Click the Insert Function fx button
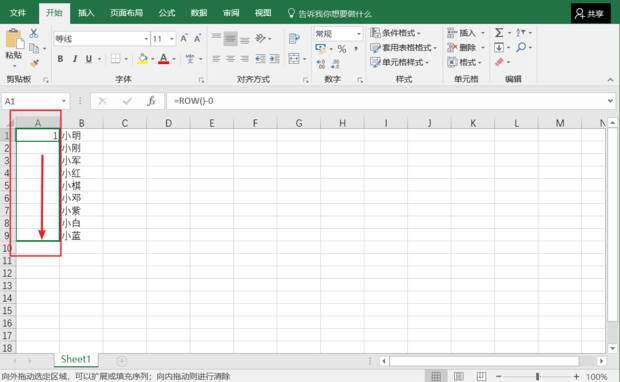 coord(151,101)
